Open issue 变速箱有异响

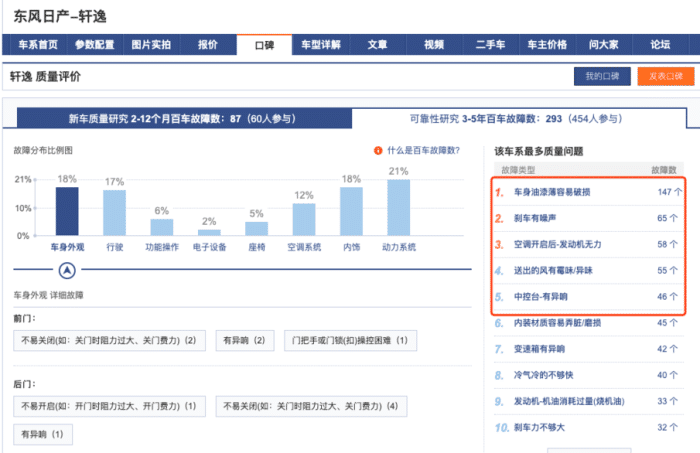pyautogui.click(x=539, y=349)
